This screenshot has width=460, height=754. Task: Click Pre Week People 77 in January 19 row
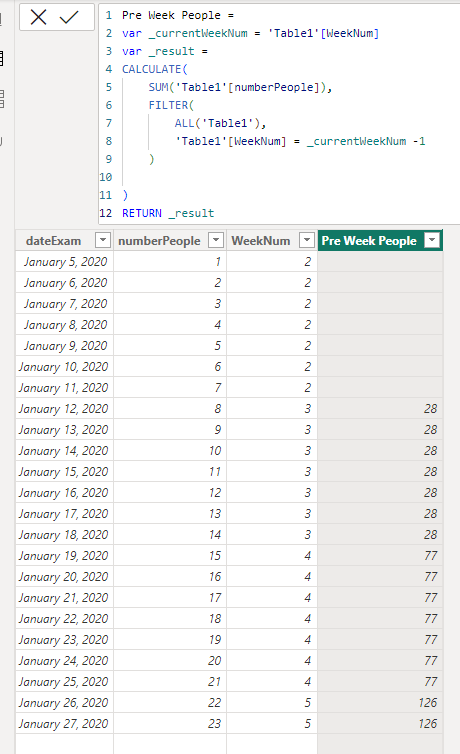pyautogui.click(x=380, y=556)
